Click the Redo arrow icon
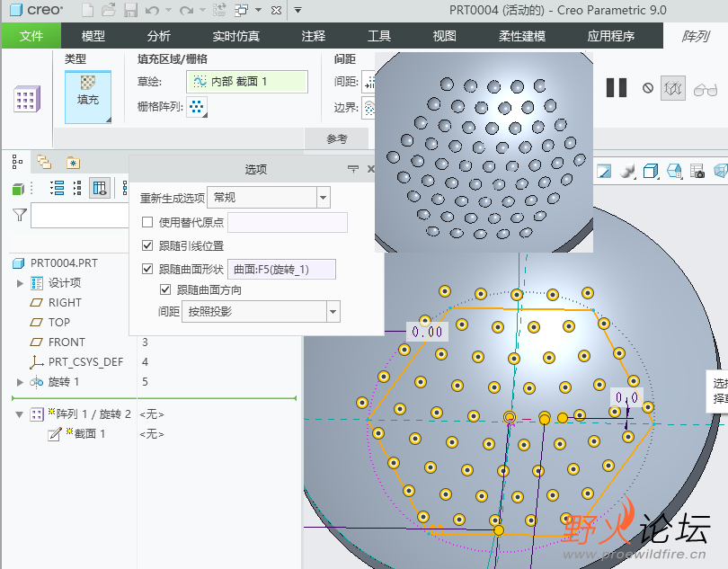This screenshot has width=728, height=569. pyautogui.click(x=186, y=10)
